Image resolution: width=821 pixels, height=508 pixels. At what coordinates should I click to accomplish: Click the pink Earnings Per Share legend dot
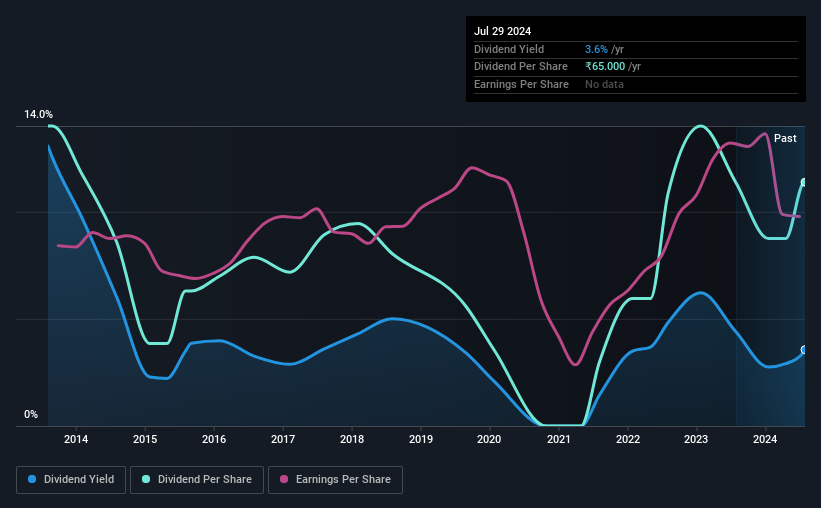click(x=284, y=479)
